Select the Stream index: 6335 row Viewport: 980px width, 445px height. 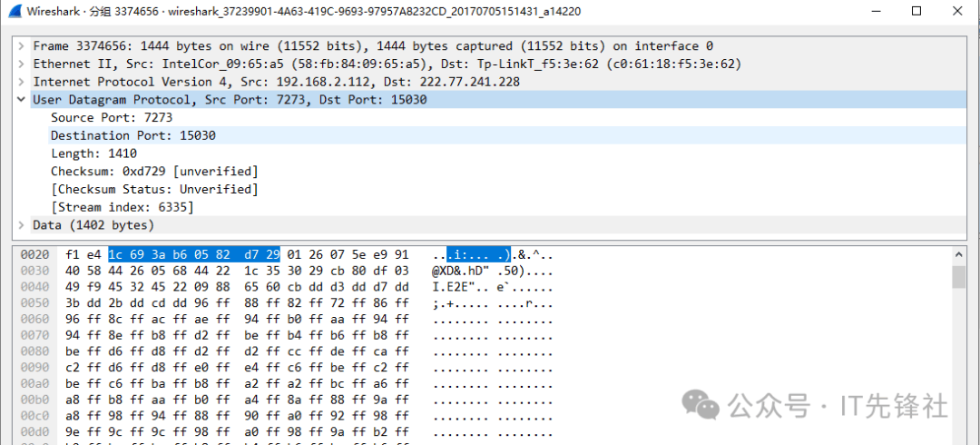click(x=122, y=207)
